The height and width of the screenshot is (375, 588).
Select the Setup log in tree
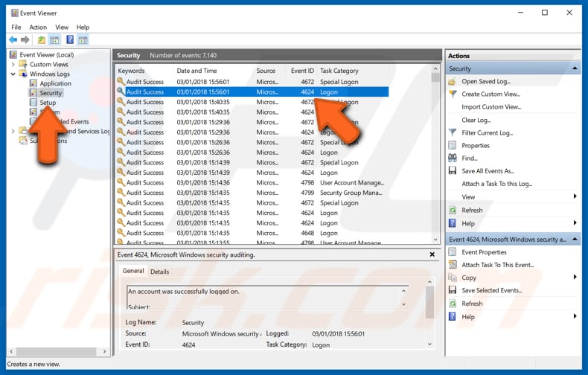point(48,103)
